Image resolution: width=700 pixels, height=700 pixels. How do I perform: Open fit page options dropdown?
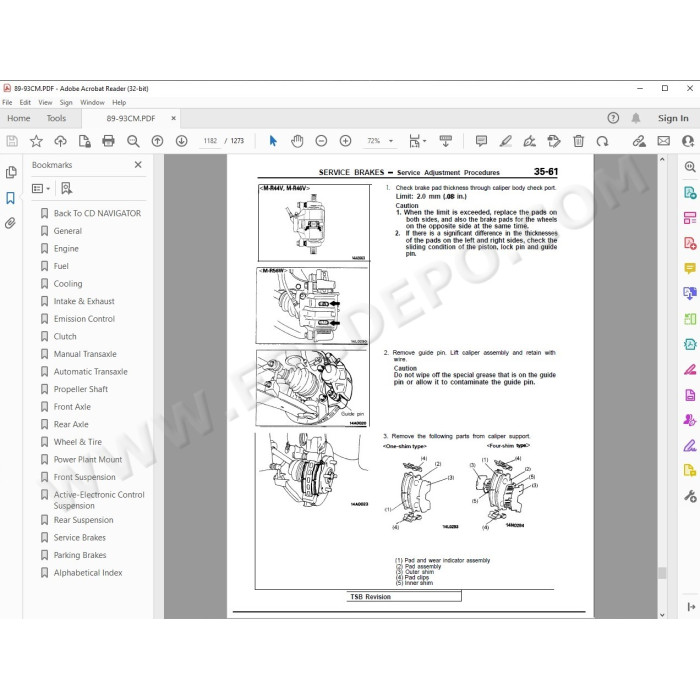click(x=417, y=142)
